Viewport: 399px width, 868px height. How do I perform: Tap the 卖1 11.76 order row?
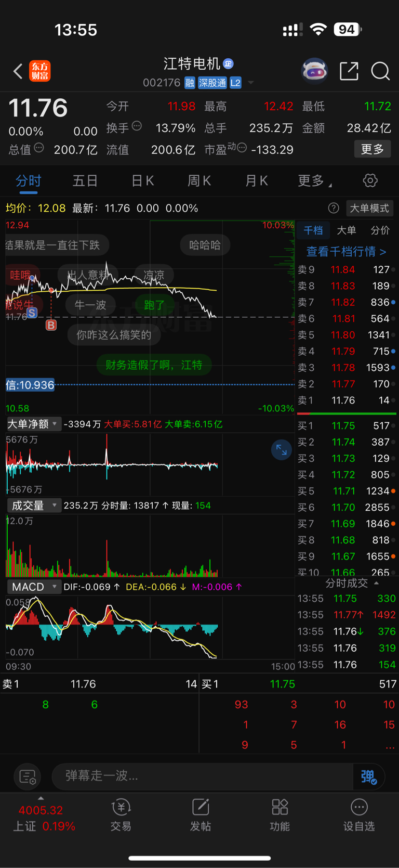point(347,400)
